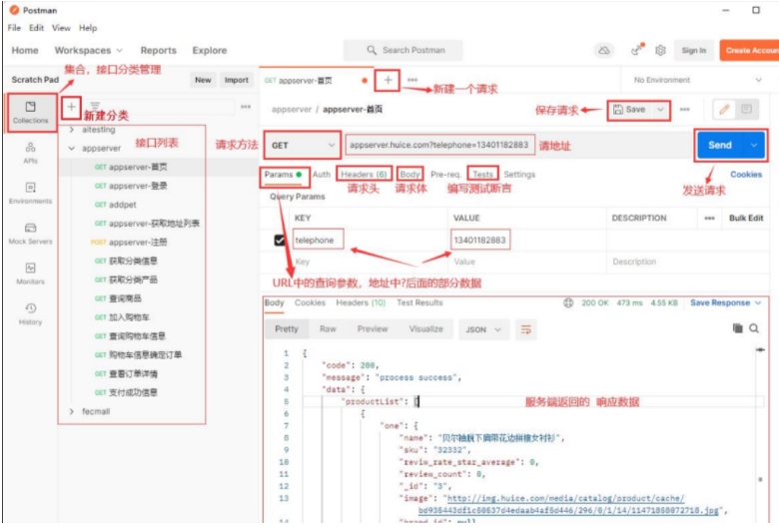This screenshot has height=532, width=779.
Task: Switch to the Tests tab
Action: click(482, 175)
